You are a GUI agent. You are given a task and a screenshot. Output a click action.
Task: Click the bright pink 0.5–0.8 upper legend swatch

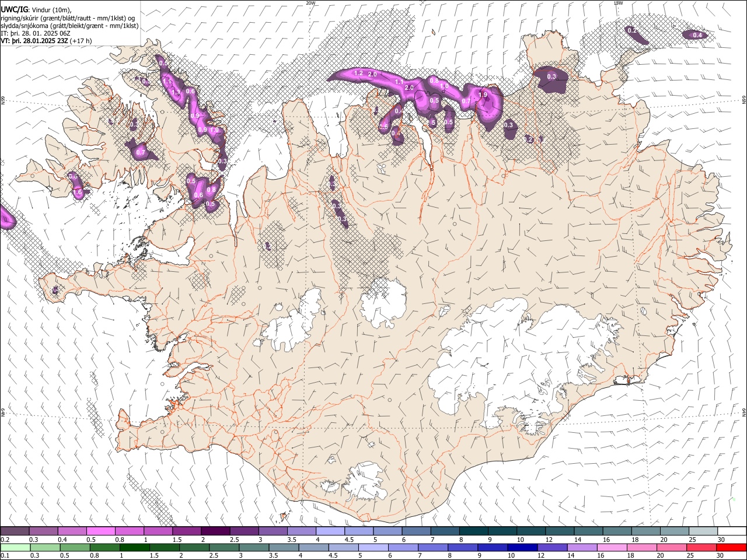101,531
